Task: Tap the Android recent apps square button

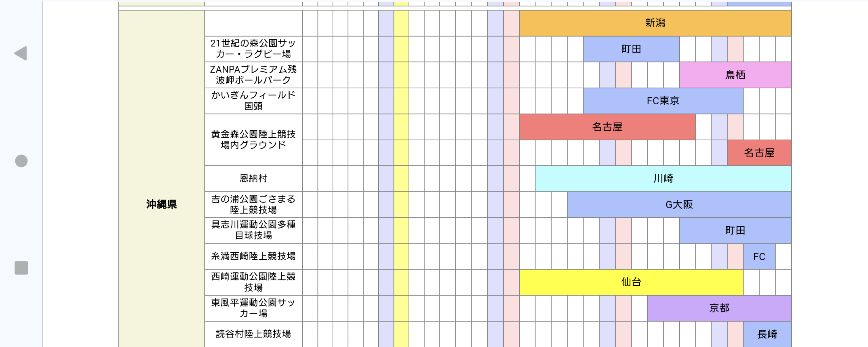Action: click(21, 268)
